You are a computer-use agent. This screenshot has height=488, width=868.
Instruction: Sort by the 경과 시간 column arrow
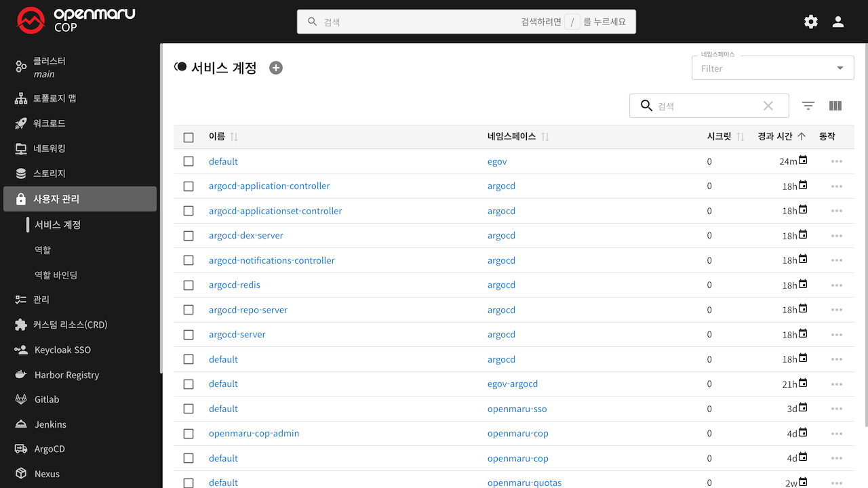click(802, 136)
